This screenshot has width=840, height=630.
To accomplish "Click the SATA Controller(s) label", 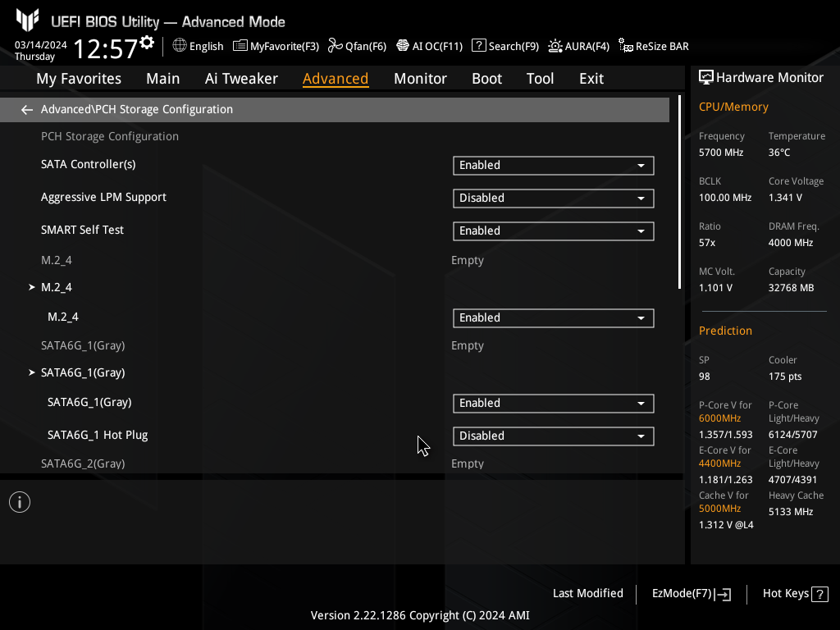I will tap(89, 164).
